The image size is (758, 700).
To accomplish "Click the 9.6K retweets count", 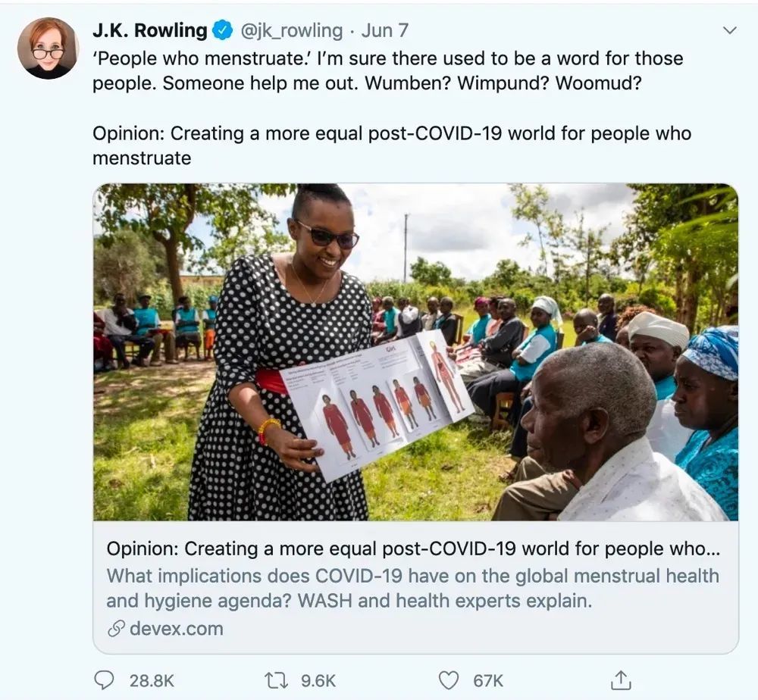I will (318, 680).
